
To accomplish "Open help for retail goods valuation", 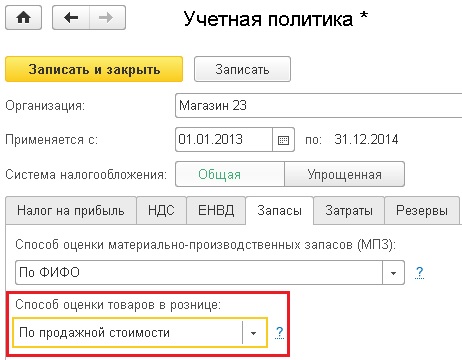I will click(280, 332).
